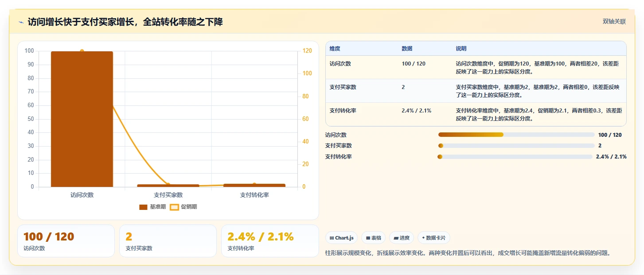Click the 100 / 120 table data cell
The height and width of the screenshot is (275, 644).
pos(414,64)
